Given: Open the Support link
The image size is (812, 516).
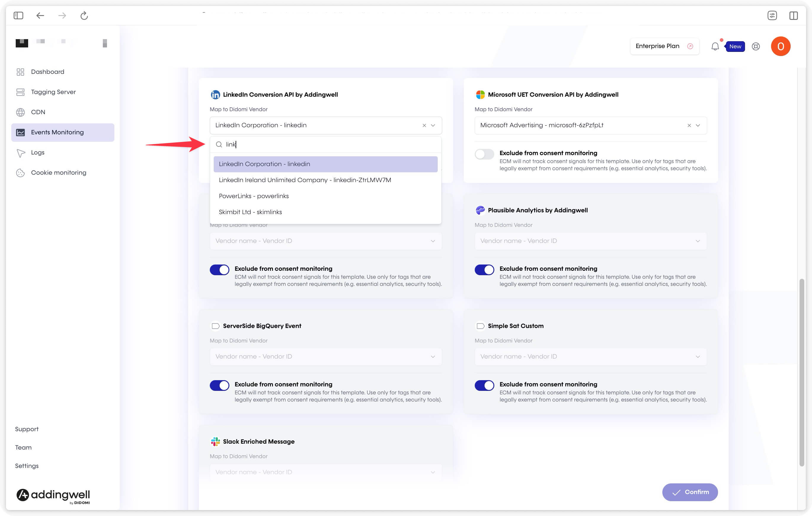Looking at the screenshot, I should [27, 429].
